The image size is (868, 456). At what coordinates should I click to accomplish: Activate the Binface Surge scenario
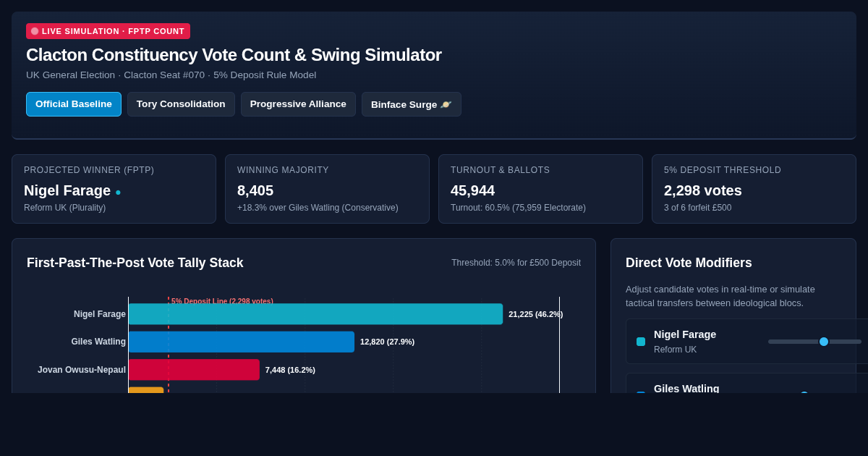coord(412,104)
